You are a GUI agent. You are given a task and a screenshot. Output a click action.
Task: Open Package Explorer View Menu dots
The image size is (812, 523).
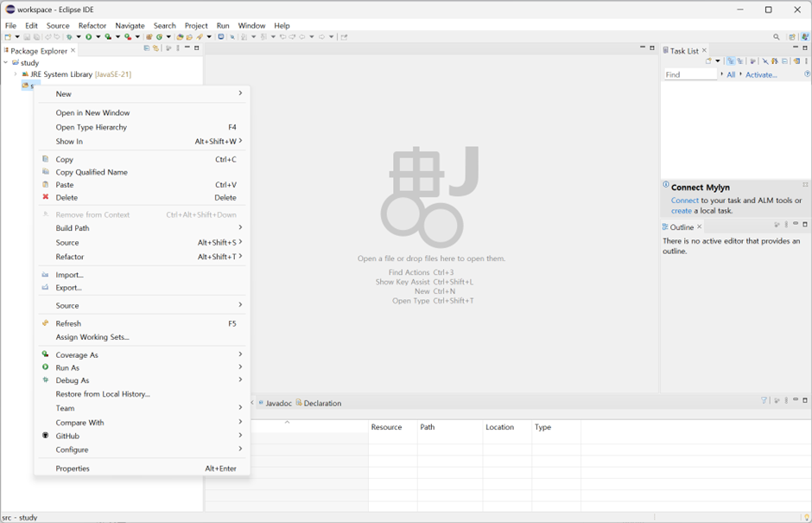pos(178,48)
